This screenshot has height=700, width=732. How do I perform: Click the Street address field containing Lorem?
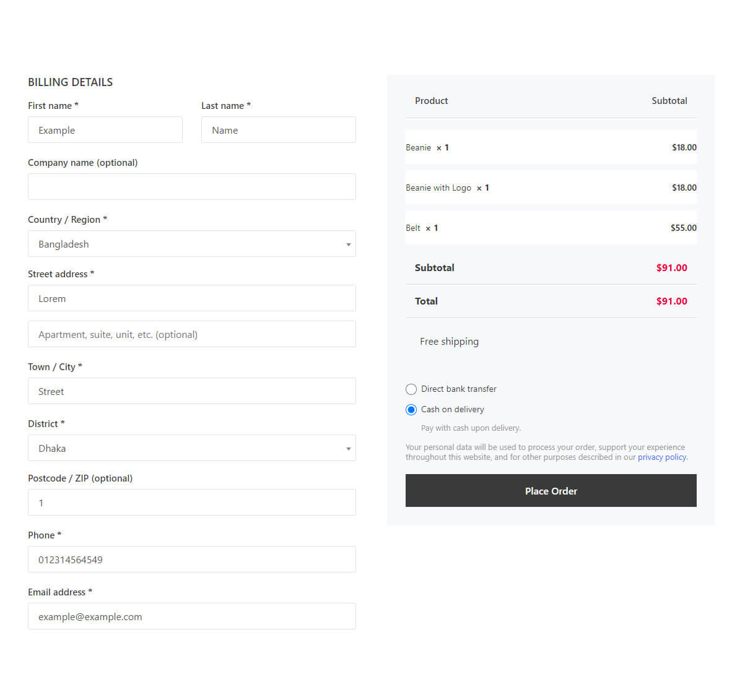pyautogui.click(x=192, y=298)
